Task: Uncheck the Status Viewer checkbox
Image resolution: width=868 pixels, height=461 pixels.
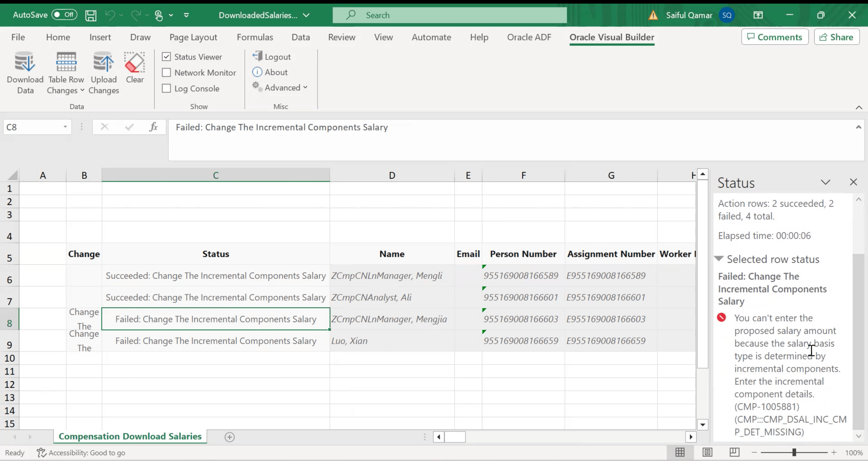Action: pos(166,57)
